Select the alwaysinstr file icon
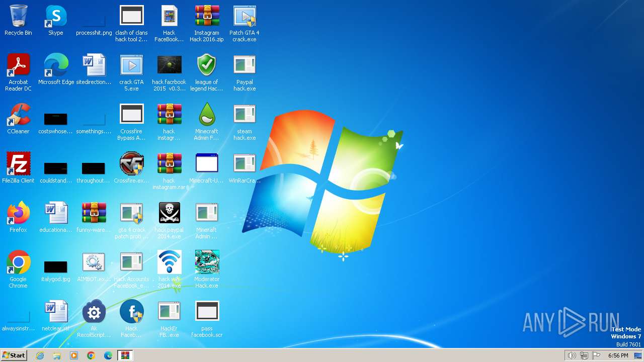Viewport: 644px width, 362px height. [x=18, y=317]
